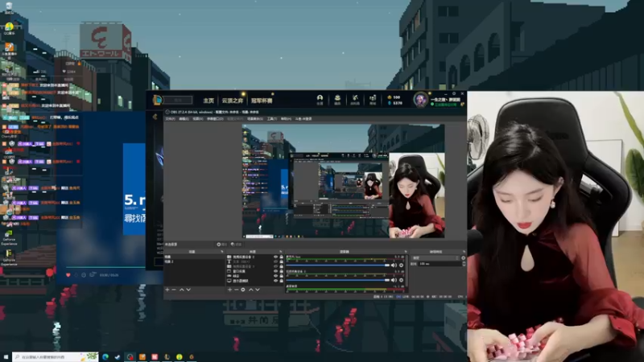
Task: Open settings gear of first mixer channel
Action: [x=401, y=265]
